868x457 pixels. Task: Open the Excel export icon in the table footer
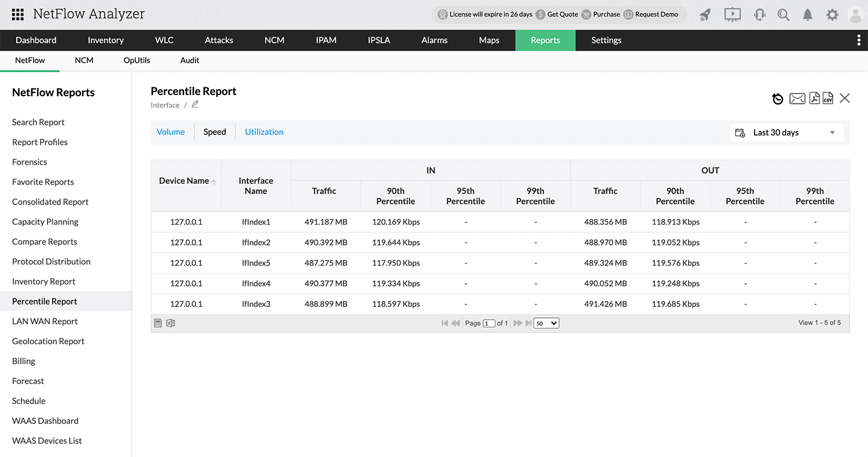pyautogui.click(x=170, y=323)
